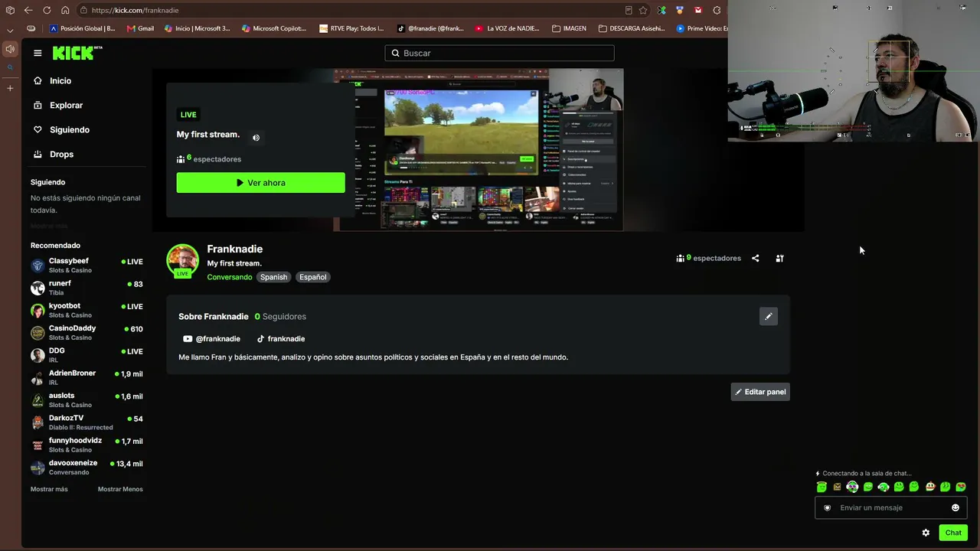Open the @franadie TikTok bookmark
This screenshot has height=551, width=980.
pos(430,28)
